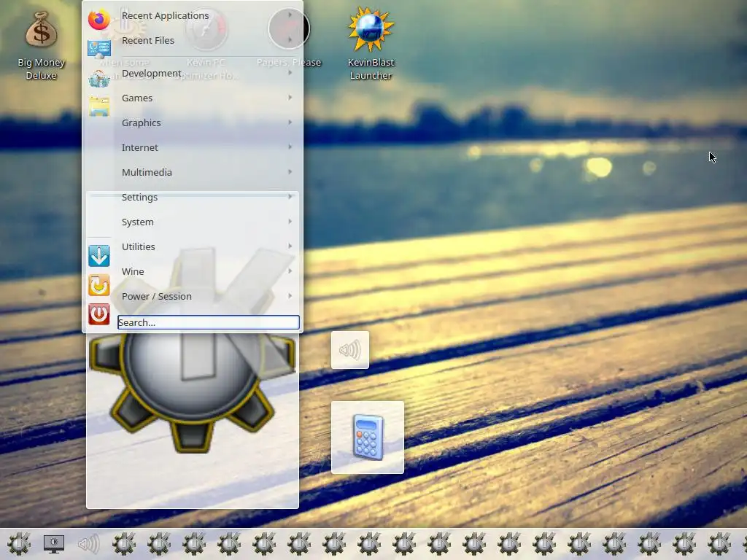747x560 pixels.
Task: Expand the arrow next to Wine
Action: (290, 271)
